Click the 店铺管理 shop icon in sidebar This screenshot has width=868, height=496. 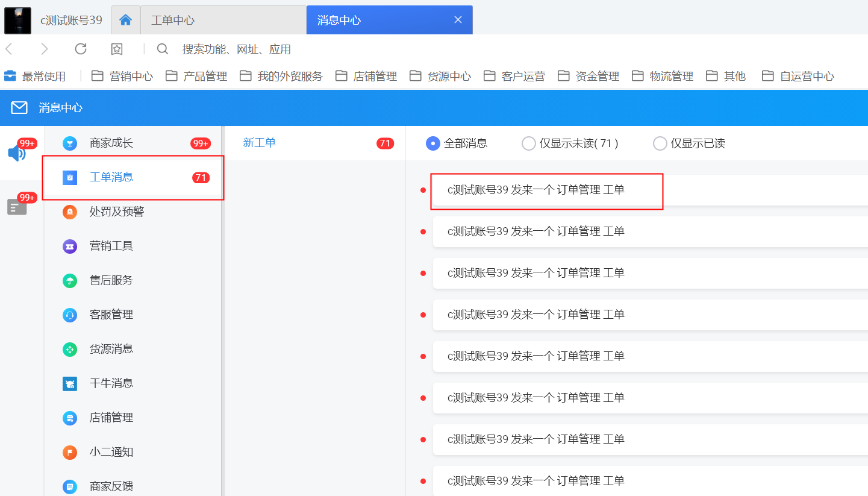tap(70, 418)
